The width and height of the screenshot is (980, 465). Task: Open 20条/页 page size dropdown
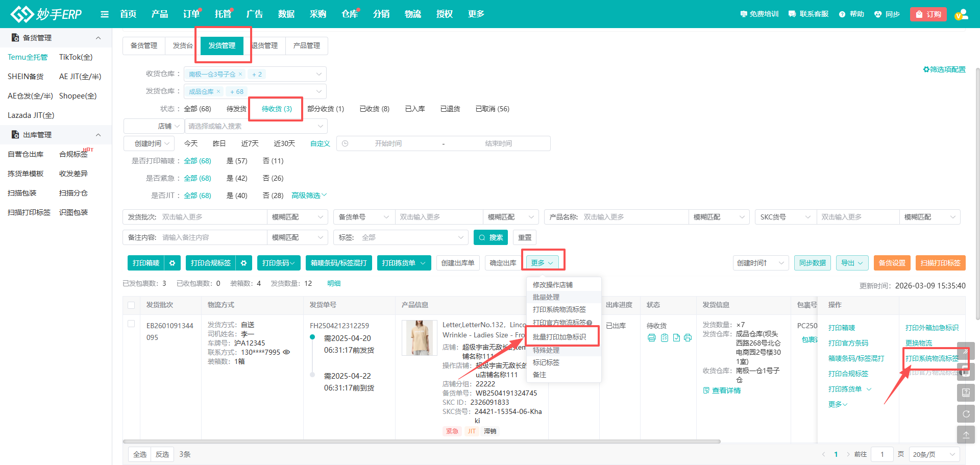coord(934,454)
